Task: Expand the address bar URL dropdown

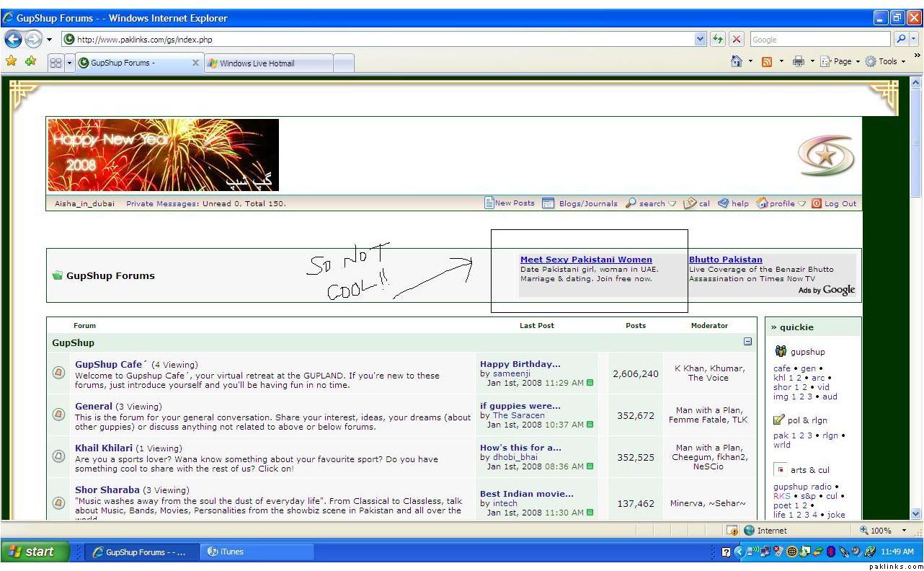Action: (x=700, y=40)
